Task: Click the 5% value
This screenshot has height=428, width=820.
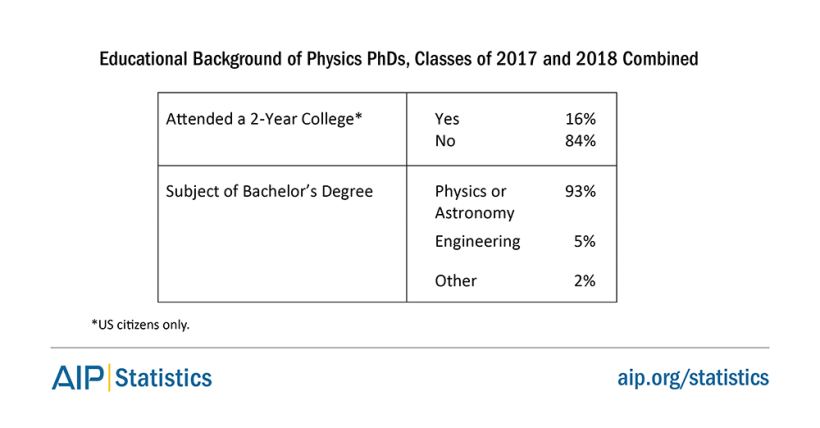Action: [584, 241]
